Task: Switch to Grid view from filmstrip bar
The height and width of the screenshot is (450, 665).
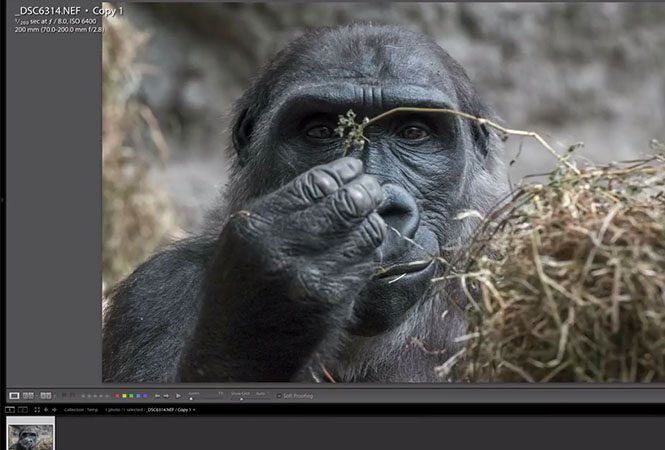Action: click(x=37, y=410)
